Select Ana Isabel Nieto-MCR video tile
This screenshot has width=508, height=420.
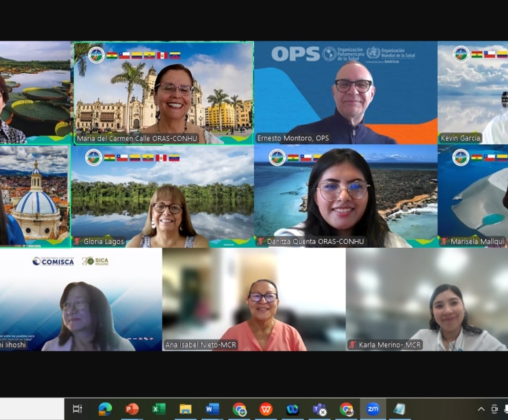click(254, 299)
